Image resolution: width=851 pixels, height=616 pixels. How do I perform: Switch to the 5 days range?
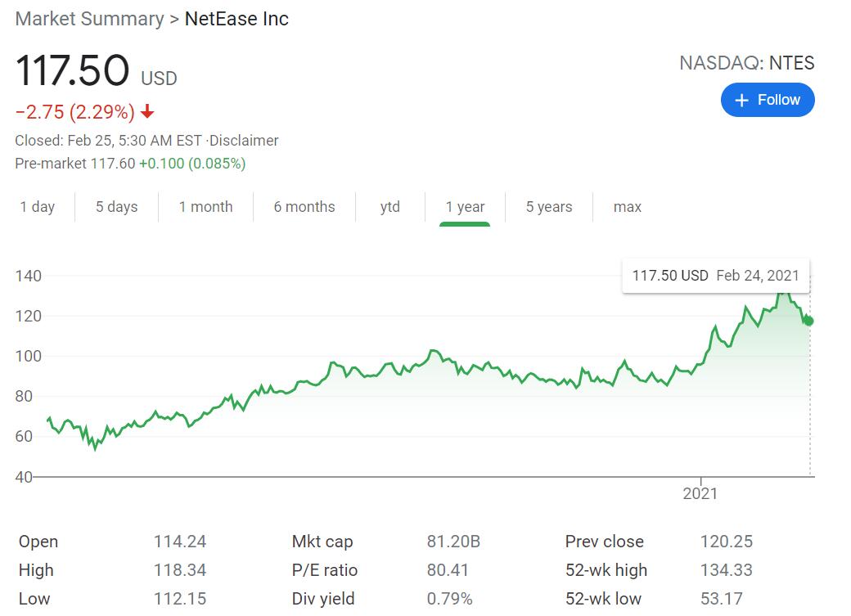coord(116,207)
